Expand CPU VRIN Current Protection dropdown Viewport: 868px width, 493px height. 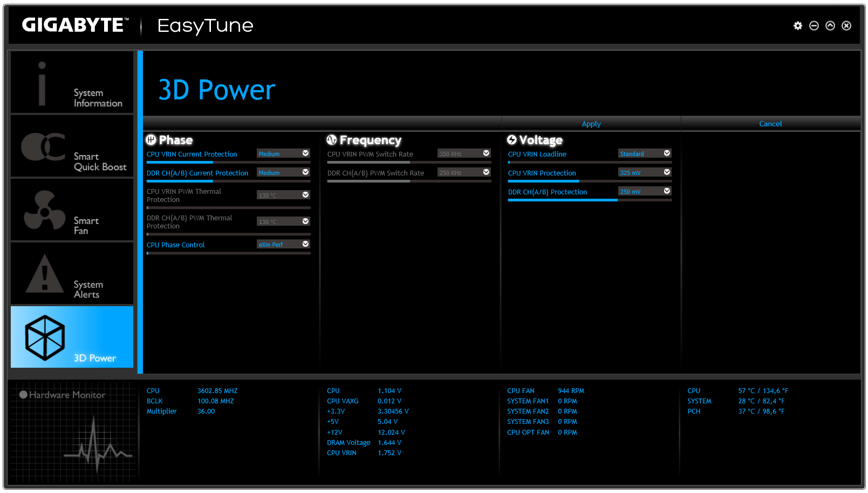(283, 153)
